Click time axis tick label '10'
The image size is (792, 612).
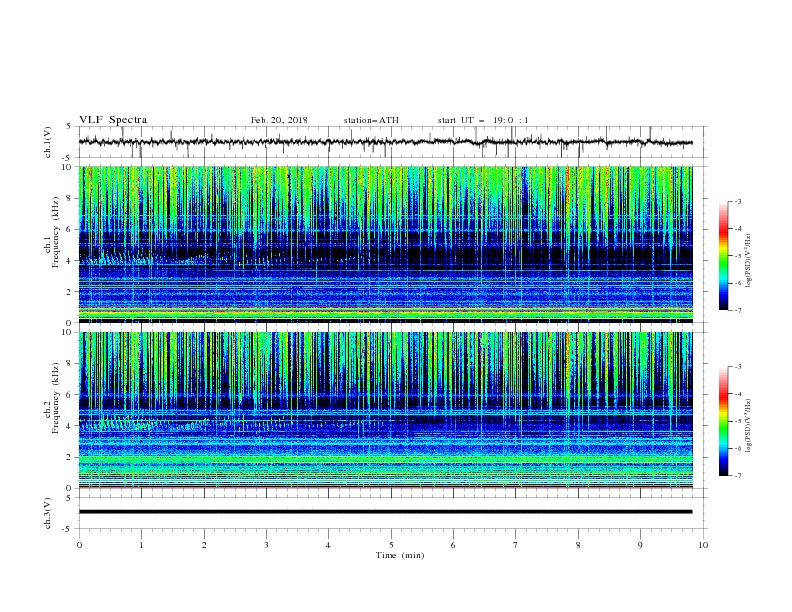pyautogui.click(x=703, y=545)
